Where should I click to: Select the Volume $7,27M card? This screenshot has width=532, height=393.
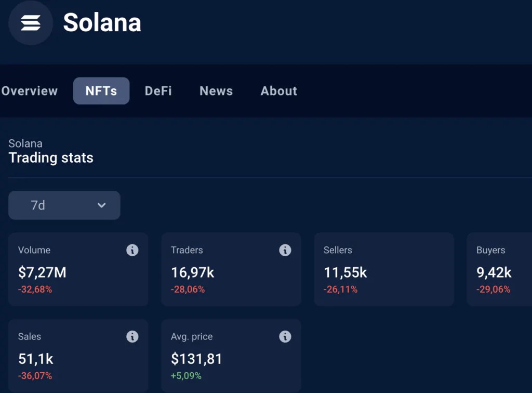78,269
